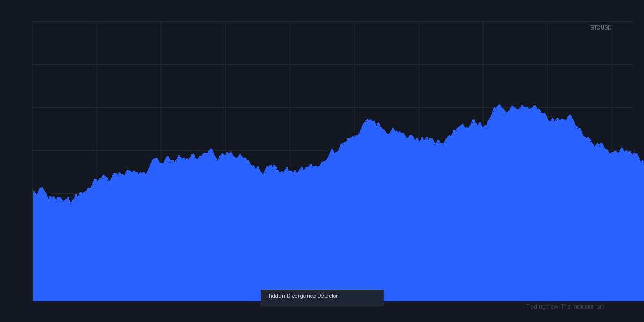Click the BTCUSD symbol label
644x322 pixels.
click(601, 27)
